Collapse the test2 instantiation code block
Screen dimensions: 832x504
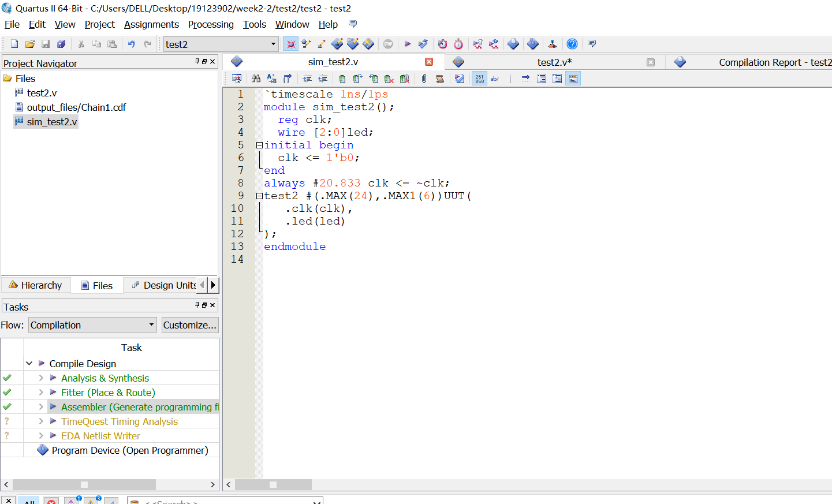(260, 196)
